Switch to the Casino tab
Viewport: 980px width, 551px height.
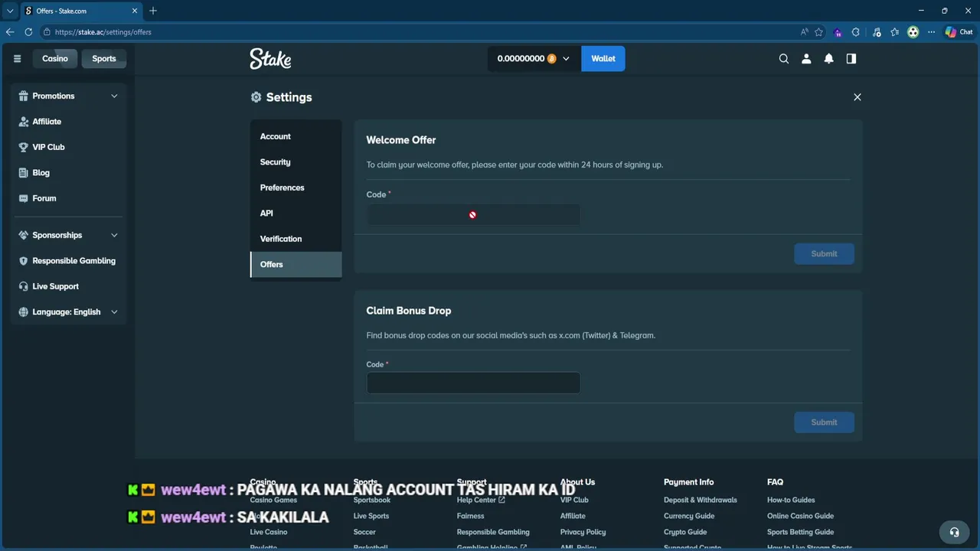[x=55, y=59]
